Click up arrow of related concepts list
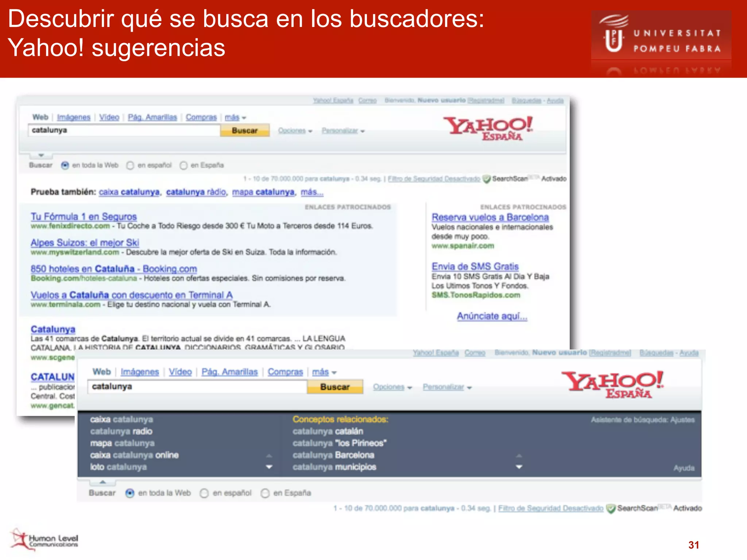747x560 pixels. click(519, 456)
